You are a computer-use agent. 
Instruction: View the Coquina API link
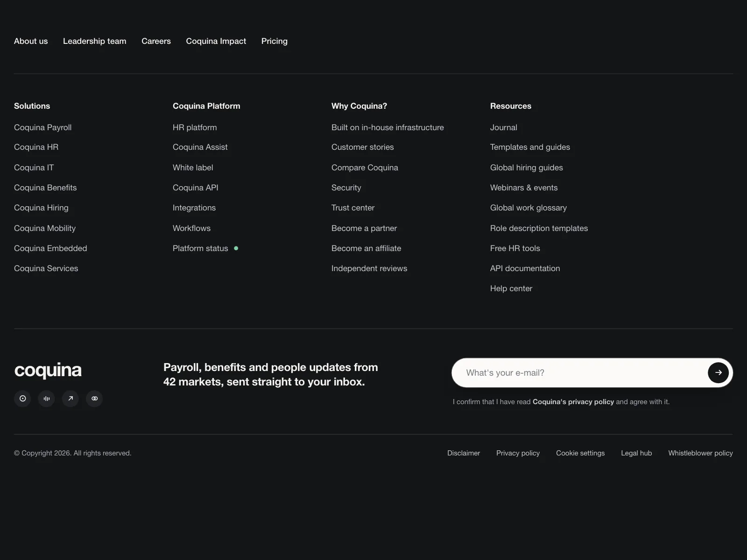click(196, 188)
